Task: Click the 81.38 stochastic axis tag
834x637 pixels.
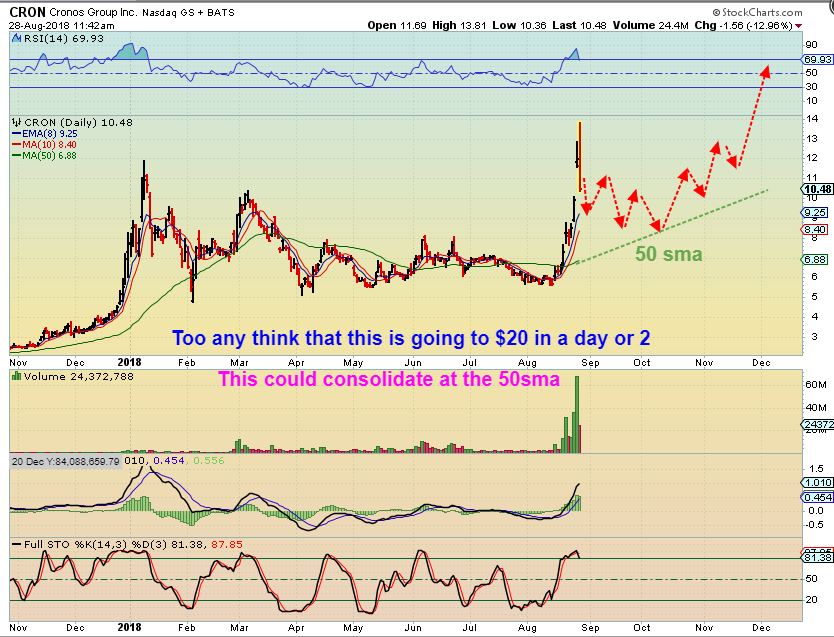Action: tap(817, 557)
